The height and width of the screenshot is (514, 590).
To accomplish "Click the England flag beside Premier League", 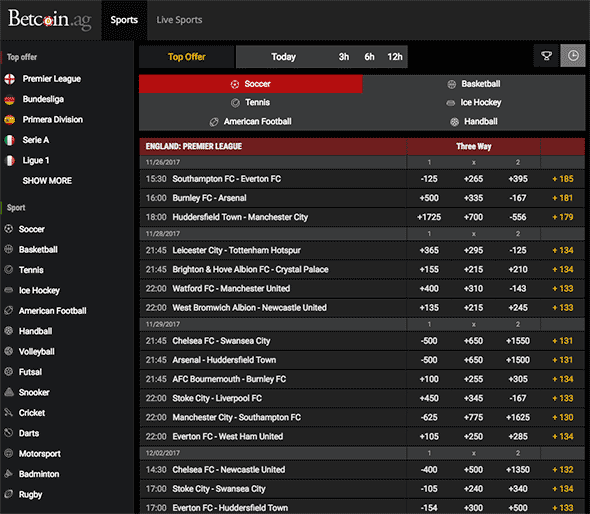I will click(x=10, y=79).
